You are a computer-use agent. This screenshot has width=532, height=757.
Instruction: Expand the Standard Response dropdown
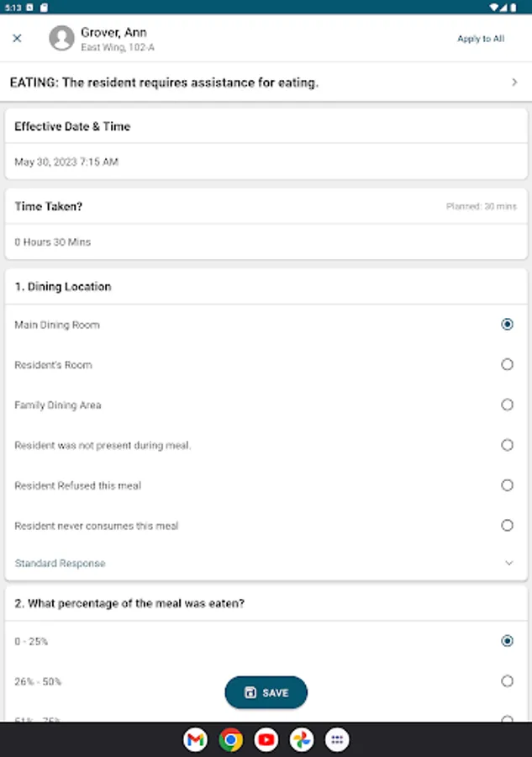(508, 564)
